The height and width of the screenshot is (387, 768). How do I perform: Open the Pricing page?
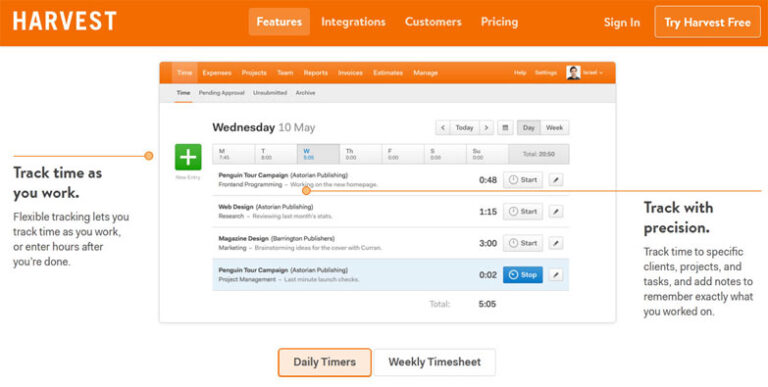[499, 22]
